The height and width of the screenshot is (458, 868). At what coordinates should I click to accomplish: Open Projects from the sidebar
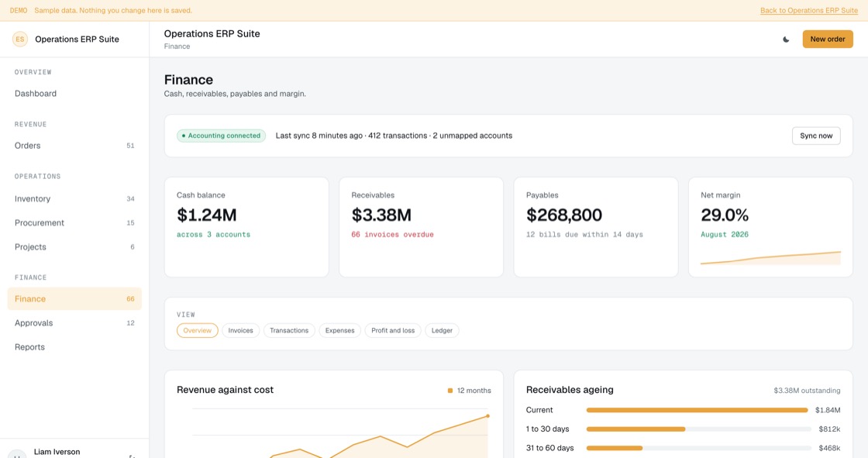74,247
